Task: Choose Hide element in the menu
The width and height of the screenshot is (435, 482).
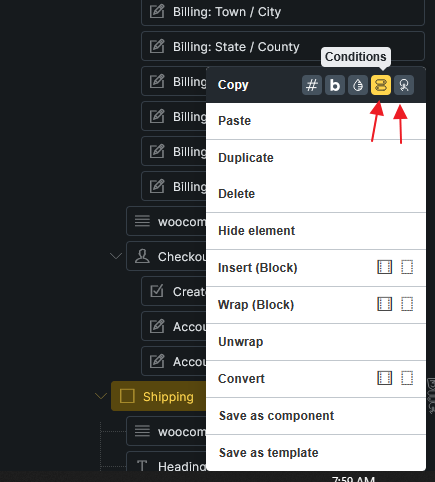Action: pos(256,231)
